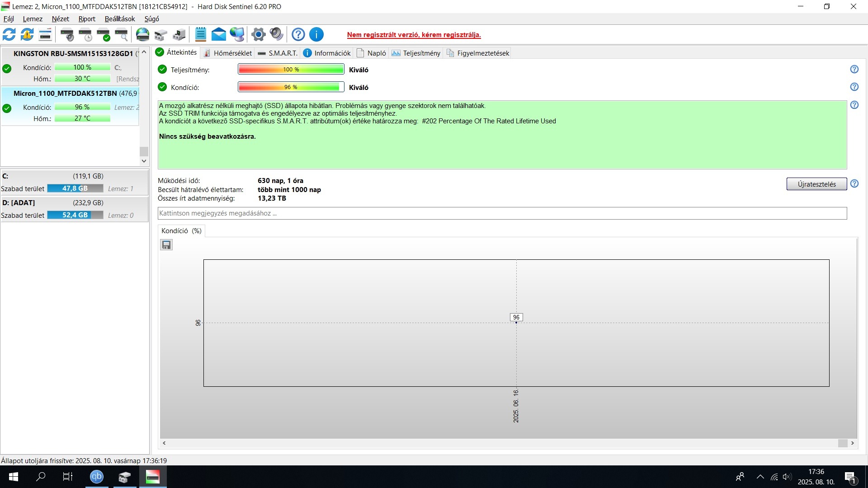Click the refresh-with-warning-triangle toolbar icon

tap(27, 34)
